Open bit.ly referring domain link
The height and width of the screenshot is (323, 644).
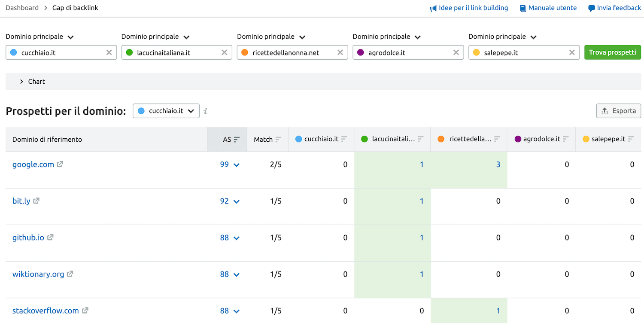click(21, 201)
